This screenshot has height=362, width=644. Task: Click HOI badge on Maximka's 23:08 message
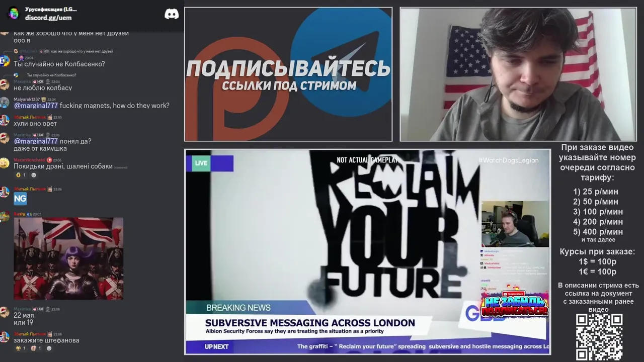click(x=38, y=309)
